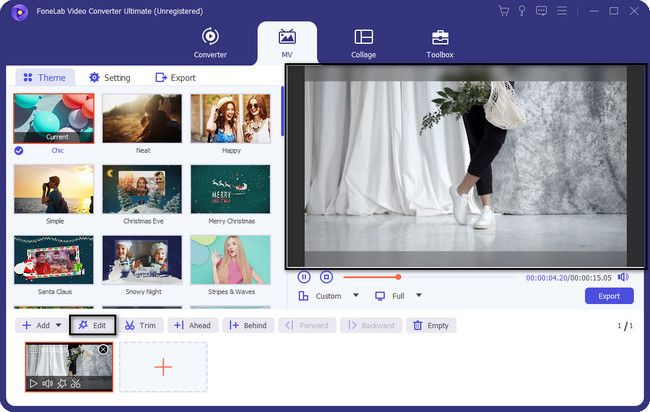Pause the preview playback

304,277
